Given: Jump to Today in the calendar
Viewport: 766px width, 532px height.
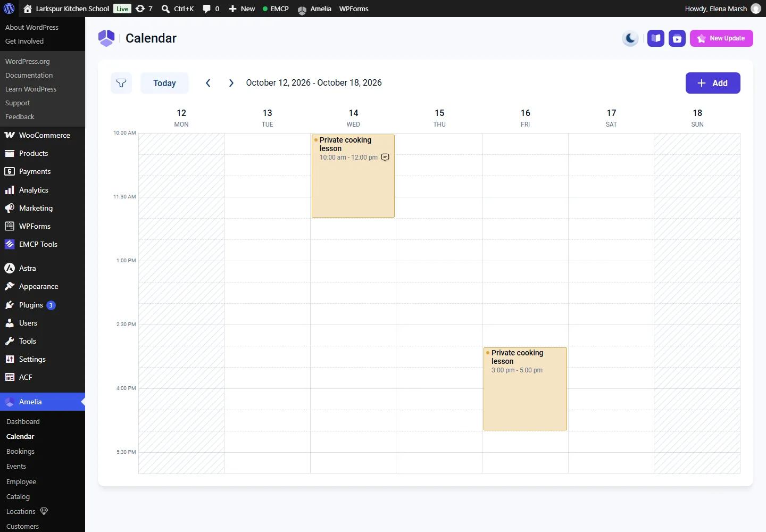Looking at the screenshot, I should (164, 83).
